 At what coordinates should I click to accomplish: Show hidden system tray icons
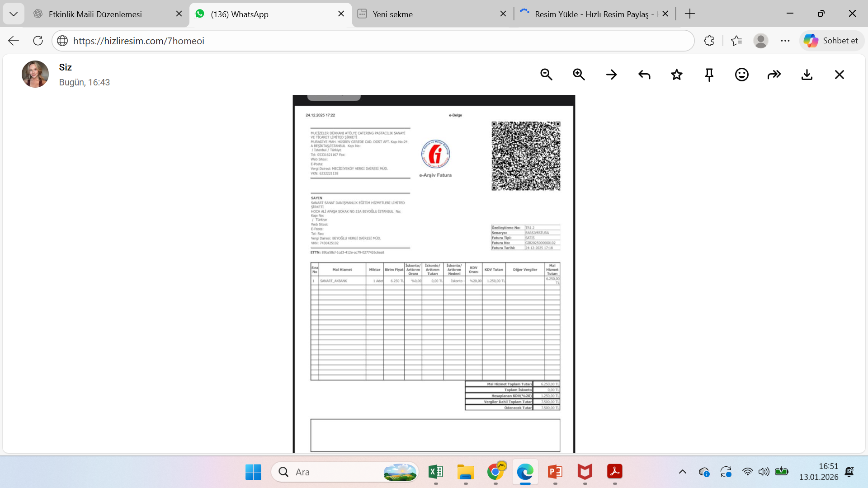[x=683, y=472]
